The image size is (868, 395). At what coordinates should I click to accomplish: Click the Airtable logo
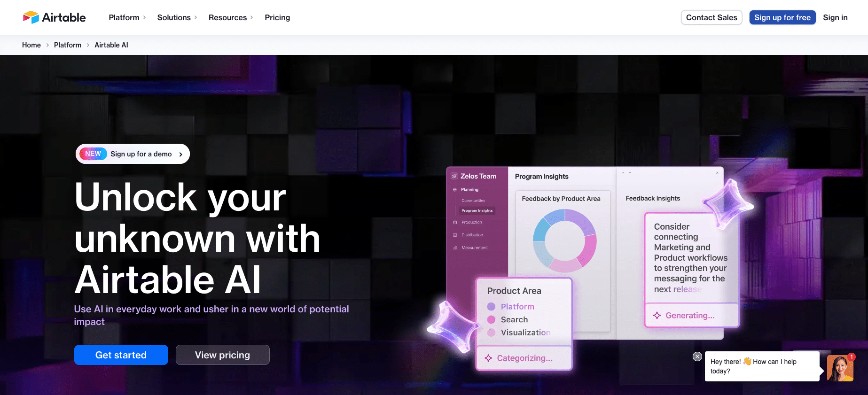[54, 17]
